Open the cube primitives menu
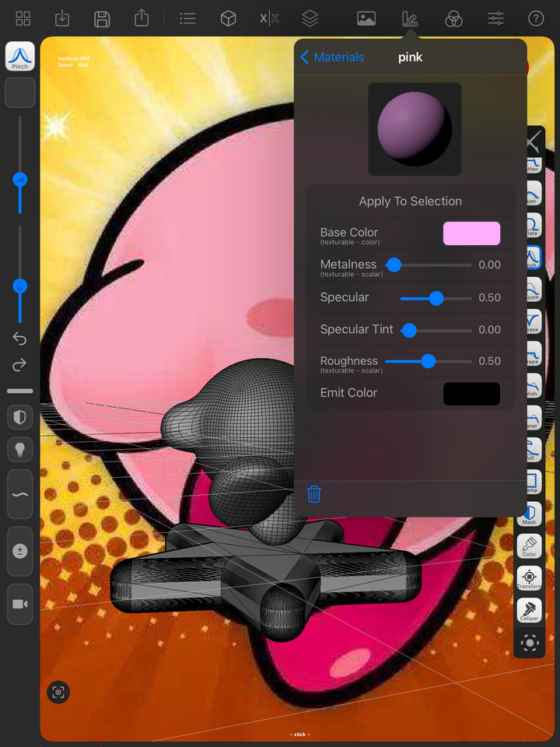The width and height of the screenshot is (560, 747). 229,19
